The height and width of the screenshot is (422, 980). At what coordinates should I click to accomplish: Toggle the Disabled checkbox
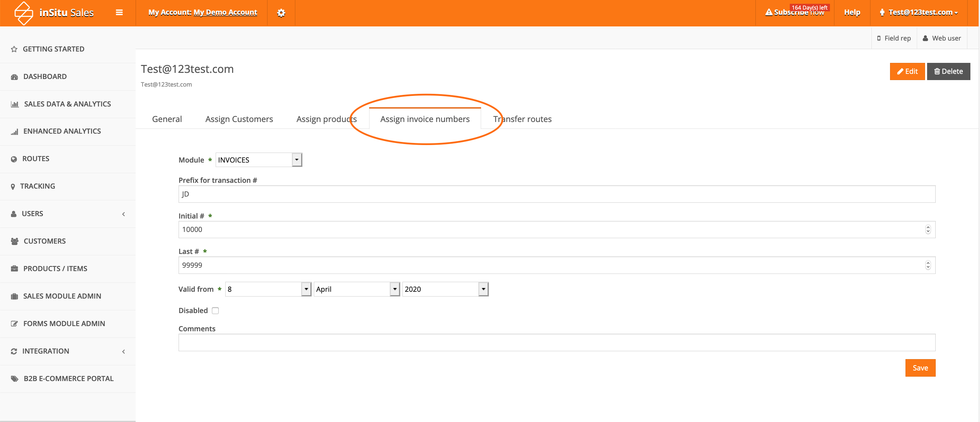pos(215,310)
